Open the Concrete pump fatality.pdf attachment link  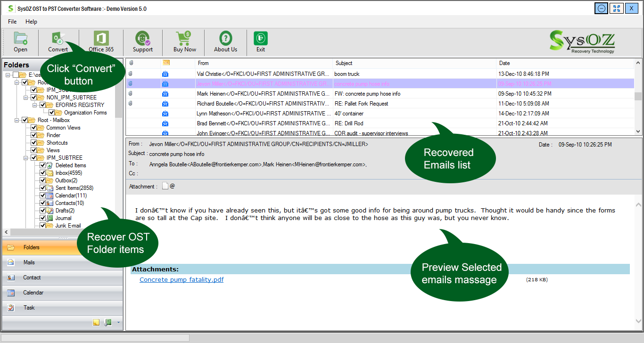pyautogui.click(x=182, y=279)
